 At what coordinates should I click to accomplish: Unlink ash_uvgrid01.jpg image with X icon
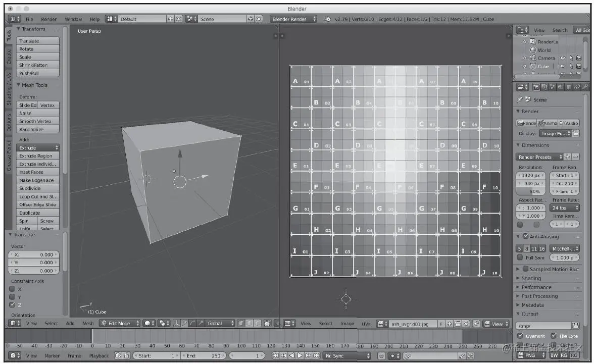click(x=466, y=324)
